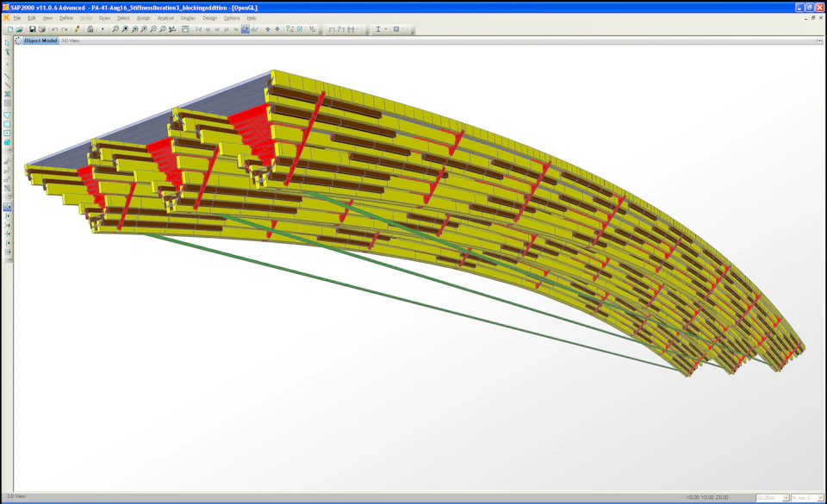Click the I-section Steel Design icon

click(378, 29)
